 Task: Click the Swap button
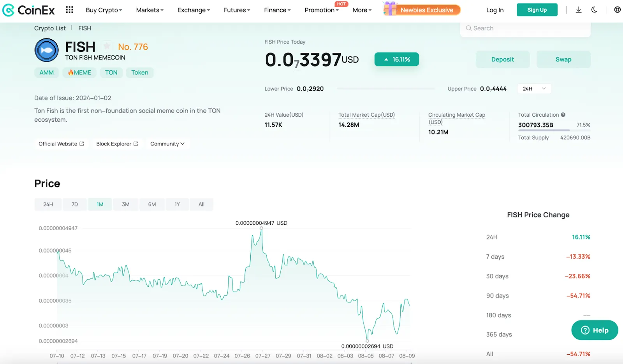pos(563,59)
